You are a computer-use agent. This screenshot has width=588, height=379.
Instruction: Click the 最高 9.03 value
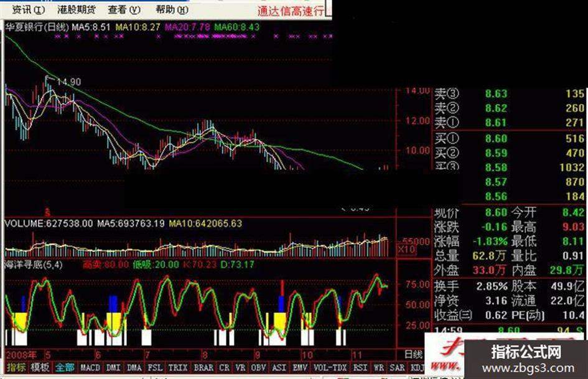pos(573,227)
